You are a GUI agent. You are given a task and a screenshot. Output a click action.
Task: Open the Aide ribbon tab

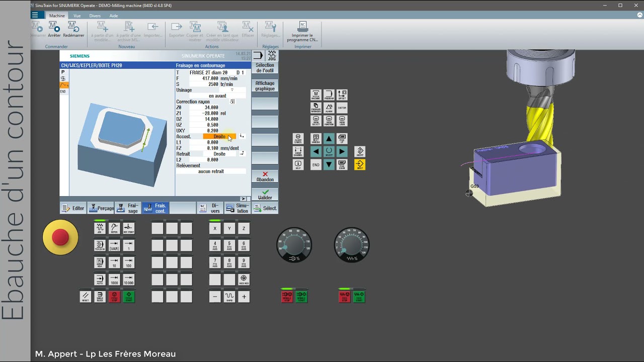pos(114,16)
